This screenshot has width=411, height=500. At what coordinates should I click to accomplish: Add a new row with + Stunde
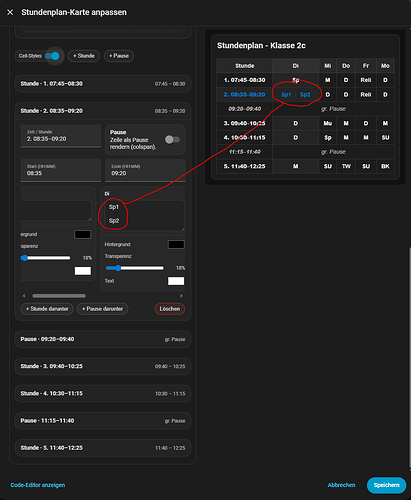[84, 56]
